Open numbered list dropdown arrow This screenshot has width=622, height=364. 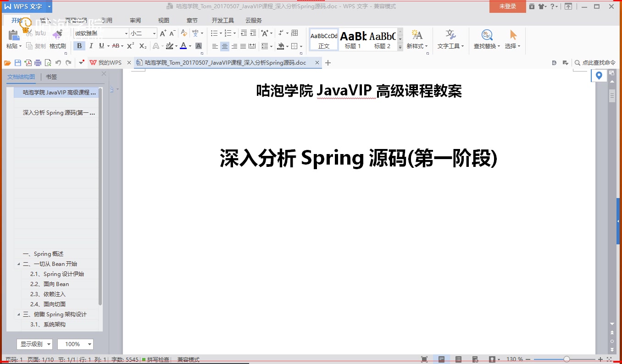coord(234,33)
